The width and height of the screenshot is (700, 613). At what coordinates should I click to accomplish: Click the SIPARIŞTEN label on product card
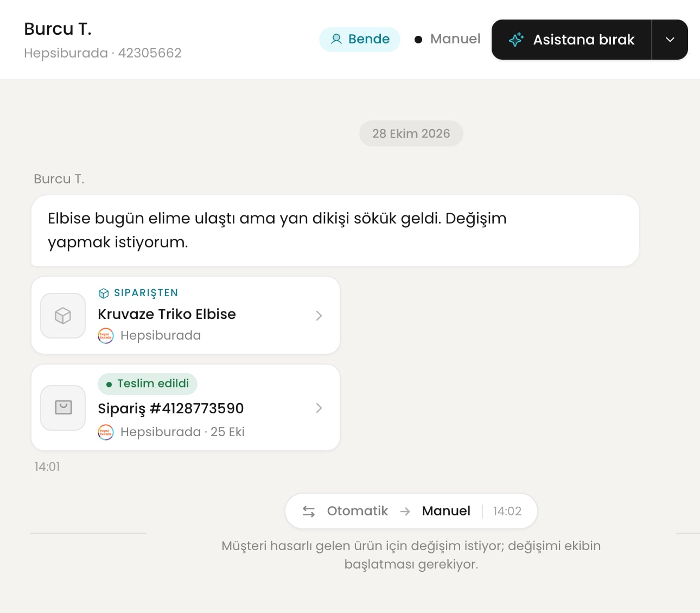146,293
